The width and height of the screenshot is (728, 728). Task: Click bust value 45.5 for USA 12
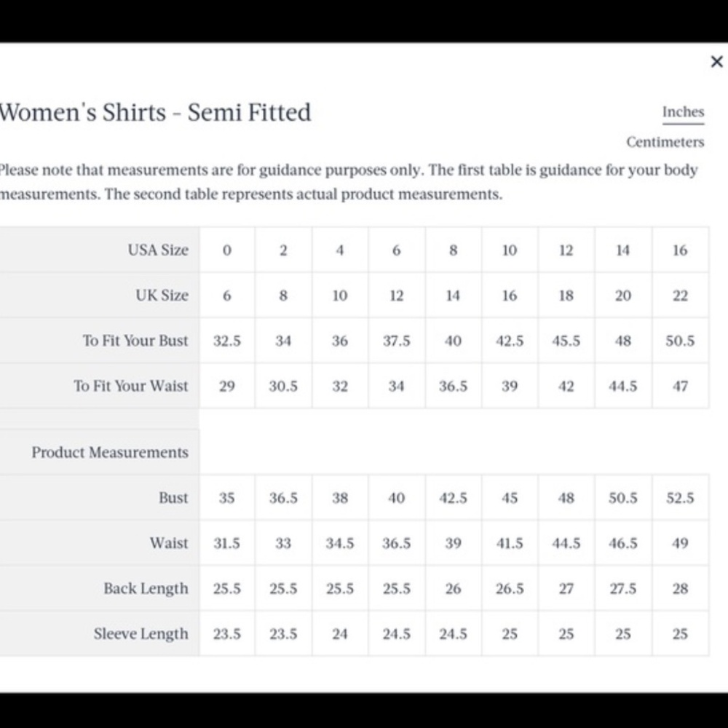[566, 341]
